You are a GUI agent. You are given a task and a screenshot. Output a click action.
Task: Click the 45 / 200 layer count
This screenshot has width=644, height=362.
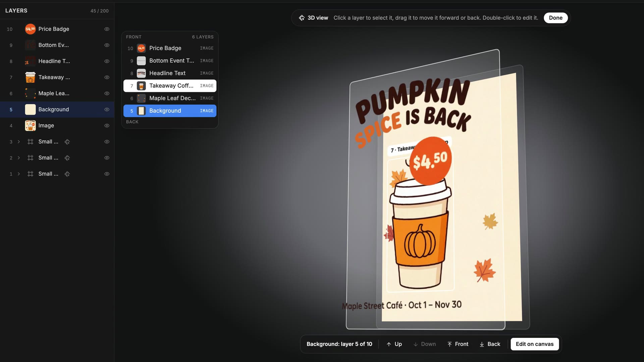pyautogui.click(x=99, y=11)
